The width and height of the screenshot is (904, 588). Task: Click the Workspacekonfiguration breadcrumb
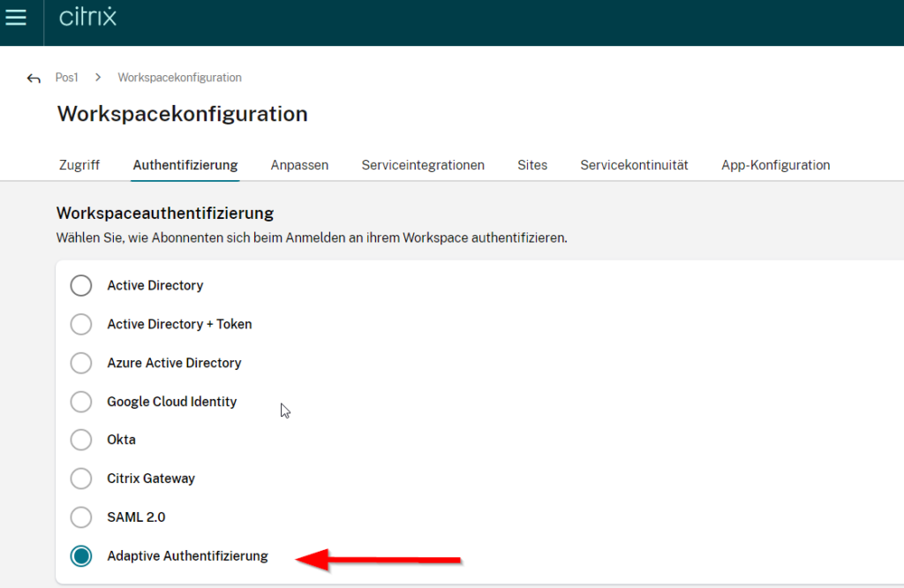click(x=179, y=78)
